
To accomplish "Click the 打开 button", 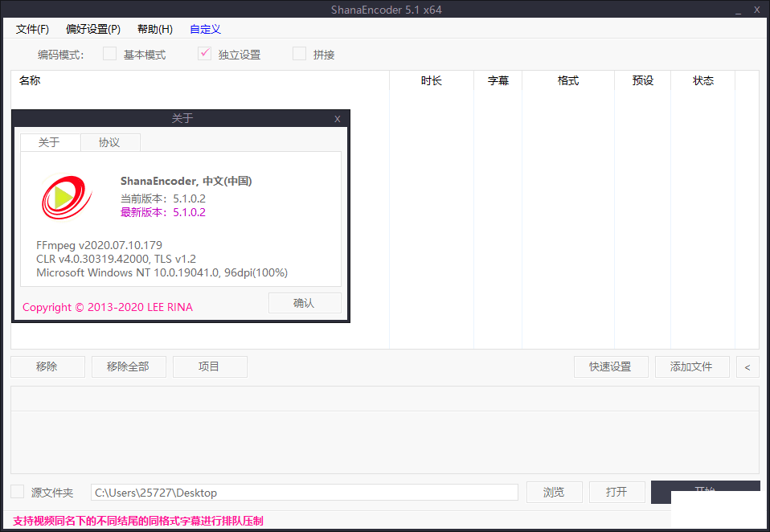I will 616,492.
